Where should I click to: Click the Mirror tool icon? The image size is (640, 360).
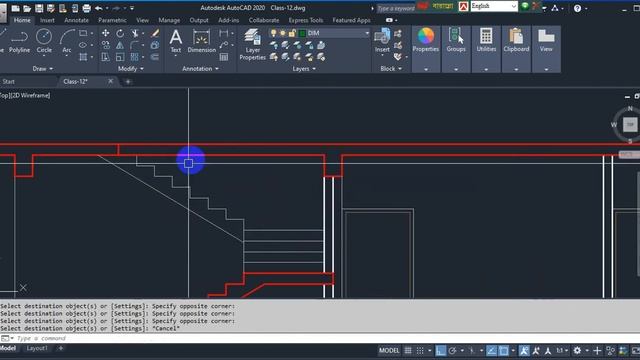(120, 45)
